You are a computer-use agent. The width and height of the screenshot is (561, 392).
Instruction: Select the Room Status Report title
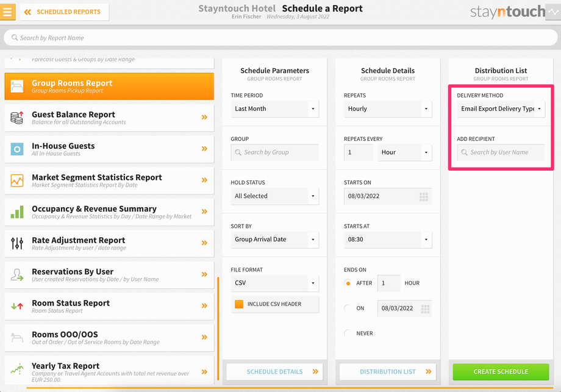point(71,304)
